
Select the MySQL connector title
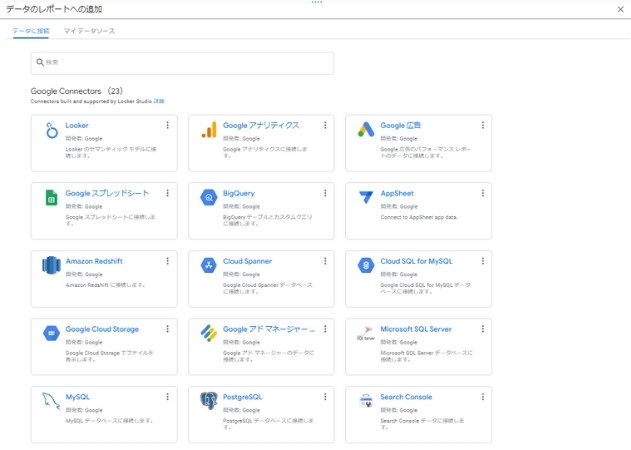coord(77,397)
